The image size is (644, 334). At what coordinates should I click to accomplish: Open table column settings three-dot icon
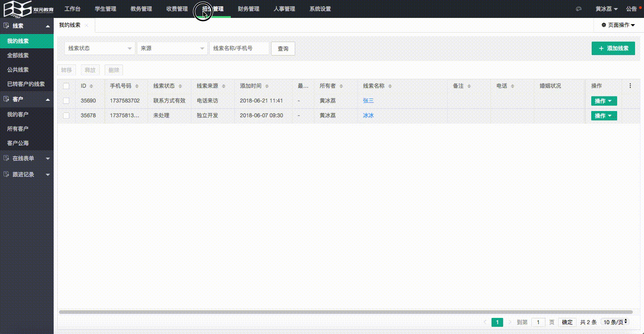pos(630,86)
